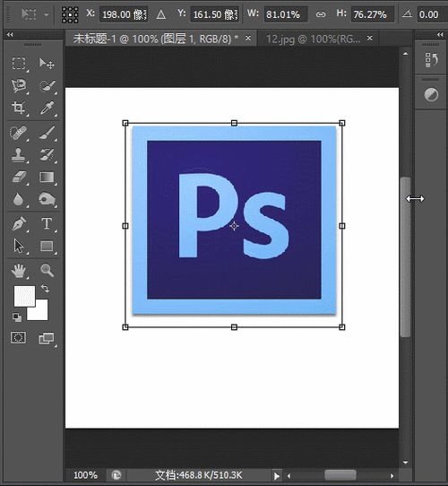Choose the Horizontal Type tool
This screenshot has height=486, width=448.
(x=47, y=223)
